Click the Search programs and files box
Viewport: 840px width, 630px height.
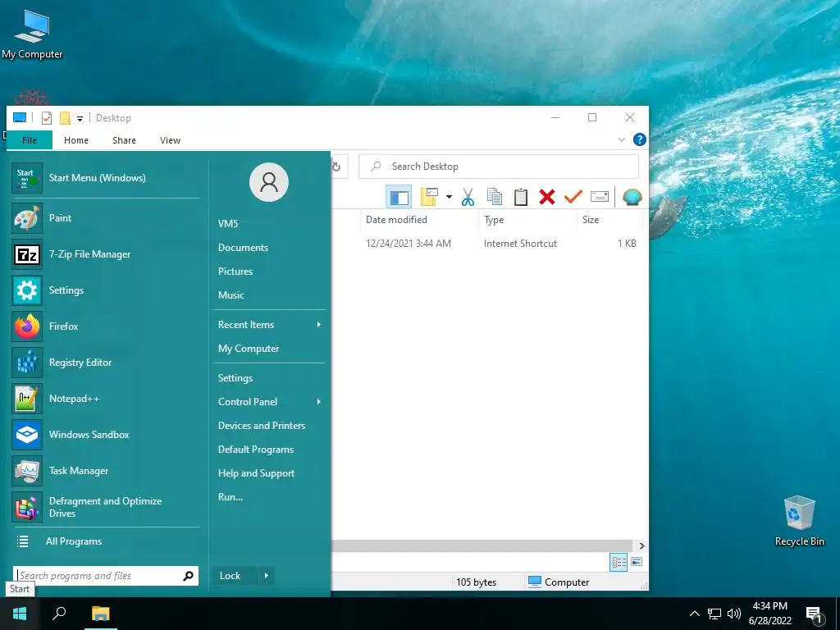(98, 576)
